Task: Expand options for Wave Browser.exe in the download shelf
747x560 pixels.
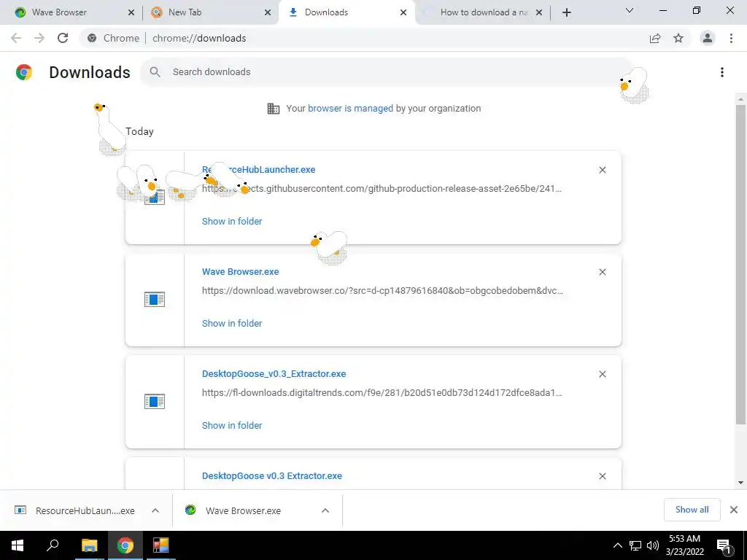Action: (325, 510)
